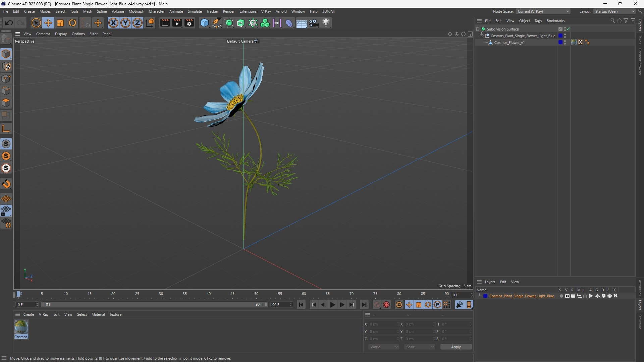Open Edit Render Settings icon

point(189,23)
